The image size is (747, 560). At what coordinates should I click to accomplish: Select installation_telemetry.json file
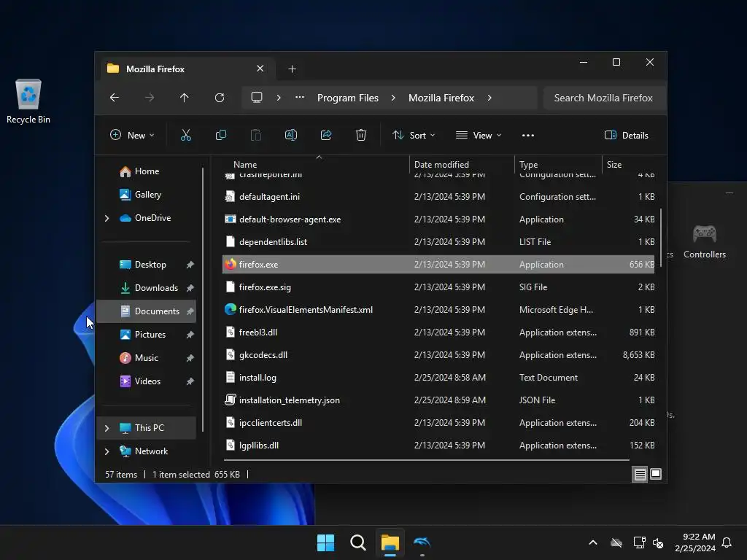[x=438, y=400]
